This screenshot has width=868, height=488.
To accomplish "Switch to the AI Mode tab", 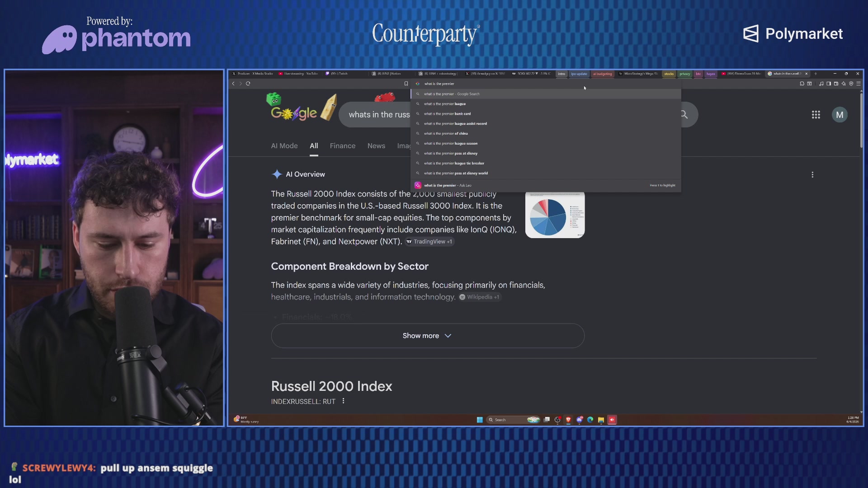I will [x=284, y=146].
